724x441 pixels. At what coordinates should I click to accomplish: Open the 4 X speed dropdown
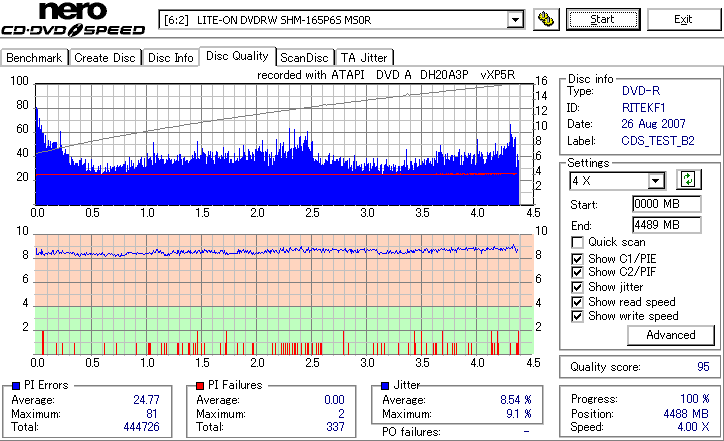coord(655,181)
